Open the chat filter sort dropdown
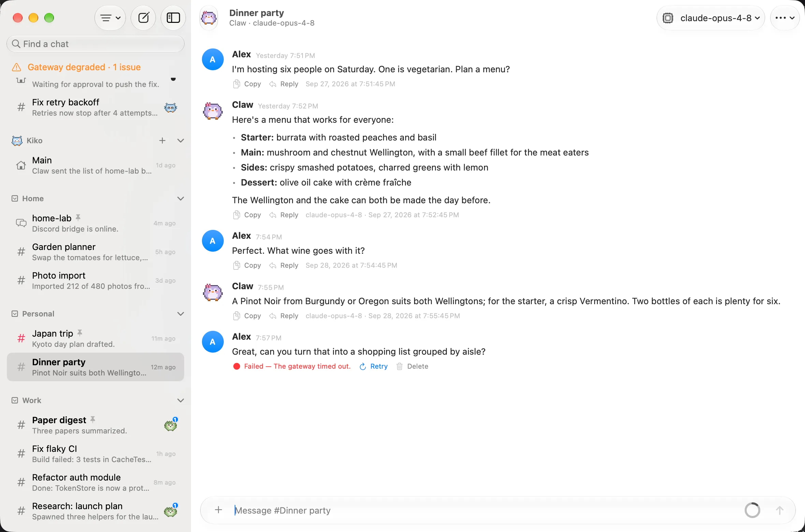Viewport: 805px width, 532px height. click(x=110, y=18)
